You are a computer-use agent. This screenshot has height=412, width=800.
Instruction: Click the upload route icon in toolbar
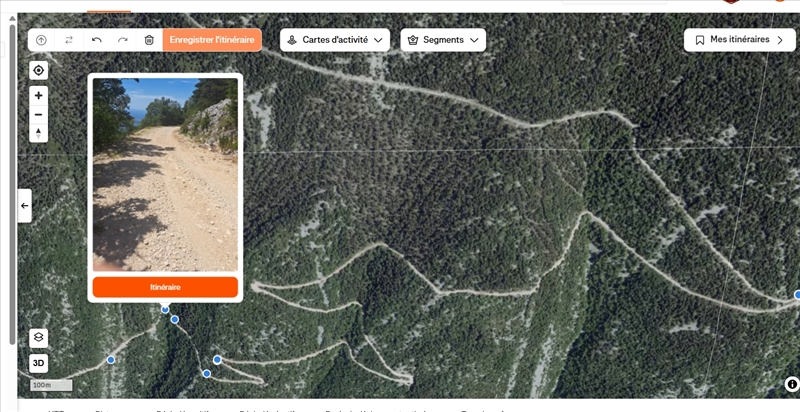(x=41, y=40)
